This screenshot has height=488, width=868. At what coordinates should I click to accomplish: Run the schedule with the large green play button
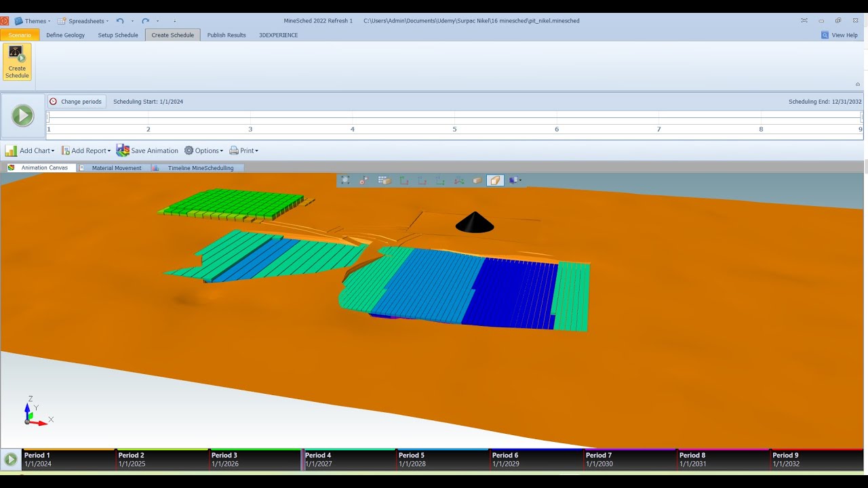point(22,116)
